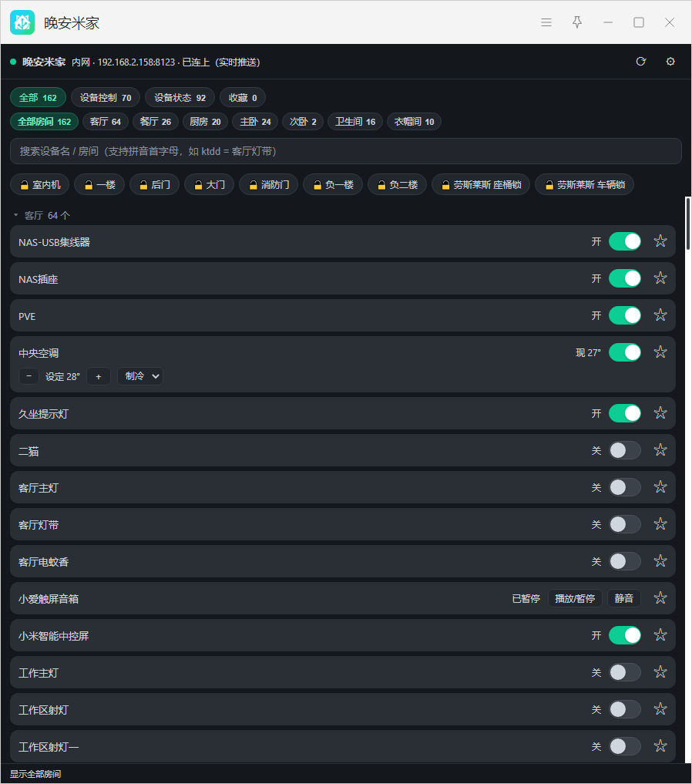Increase AC set temperature with plus
Viewport: 692px width, 784px height.
[x=99, y=376]
